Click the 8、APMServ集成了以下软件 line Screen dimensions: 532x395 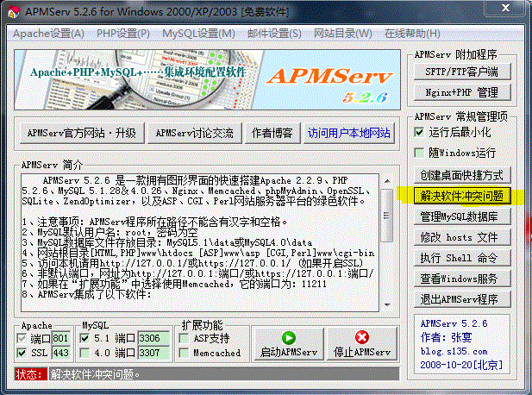(86, 294)
